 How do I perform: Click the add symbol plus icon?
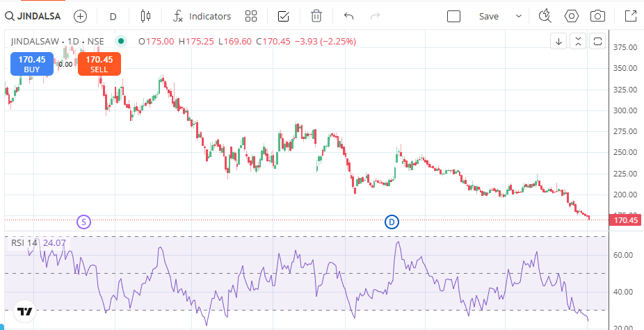[81, 16]
